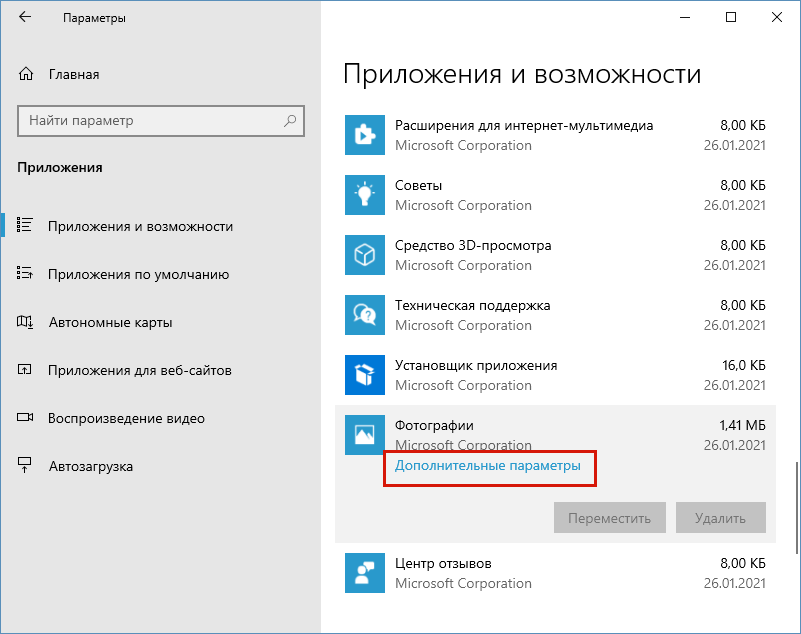Select the Центр отзывов app name
Screen dimensions: 801x634
[x=443, y=563]
